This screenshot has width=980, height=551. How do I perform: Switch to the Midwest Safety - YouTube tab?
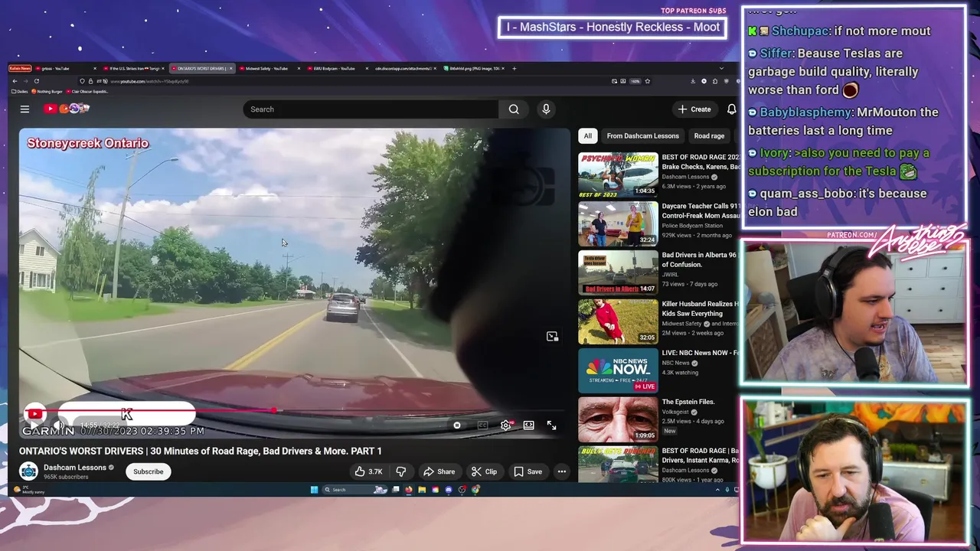tap(272, 69)
